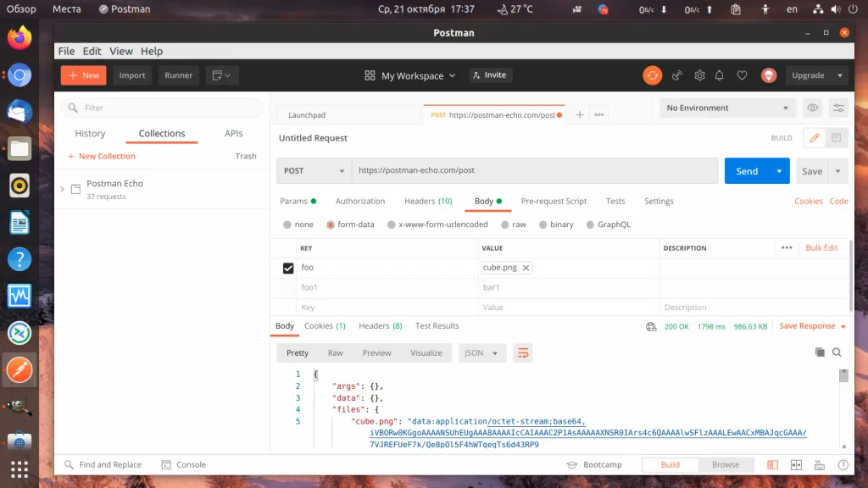Switch to two pane view icon

click(x=796, y=465)
